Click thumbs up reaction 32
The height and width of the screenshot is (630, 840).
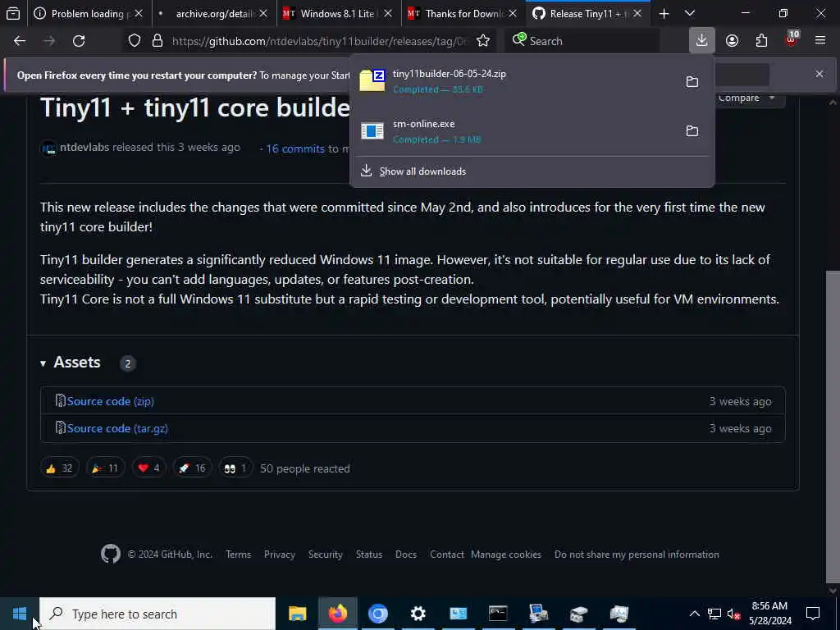coord(59,468)
